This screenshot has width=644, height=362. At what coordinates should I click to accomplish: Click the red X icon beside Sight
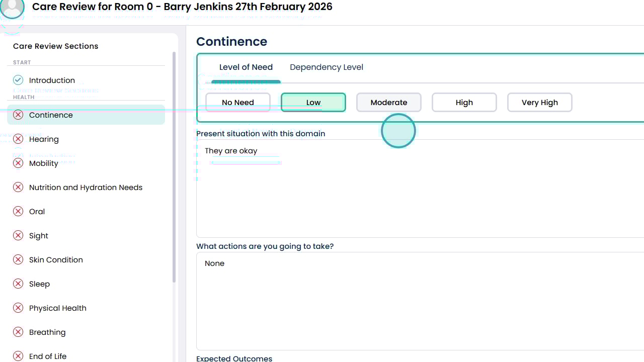(x=18, y=235)
